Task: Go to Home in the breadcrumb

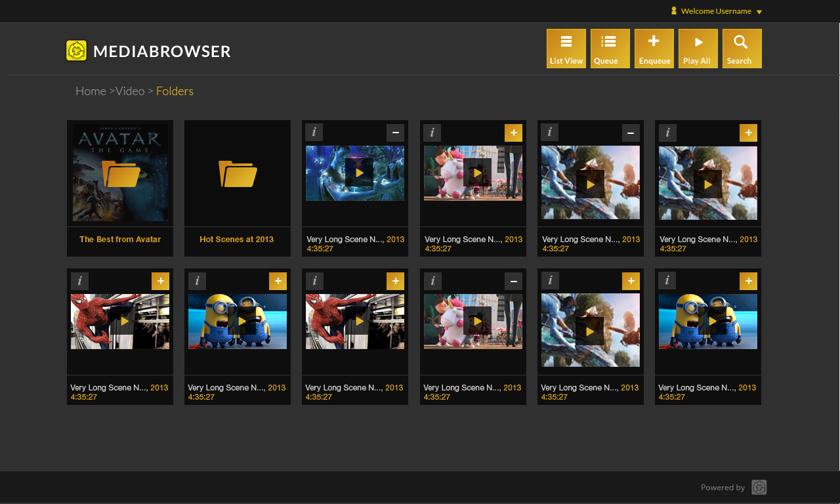Action: (x=91, y=91)
